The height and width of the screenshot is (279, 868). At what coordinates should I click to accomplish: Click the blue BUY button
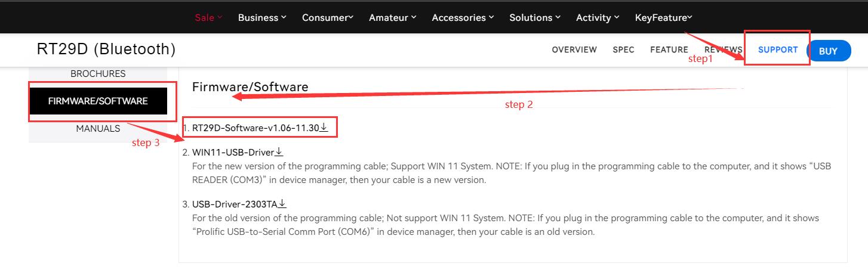click(828, 51)
